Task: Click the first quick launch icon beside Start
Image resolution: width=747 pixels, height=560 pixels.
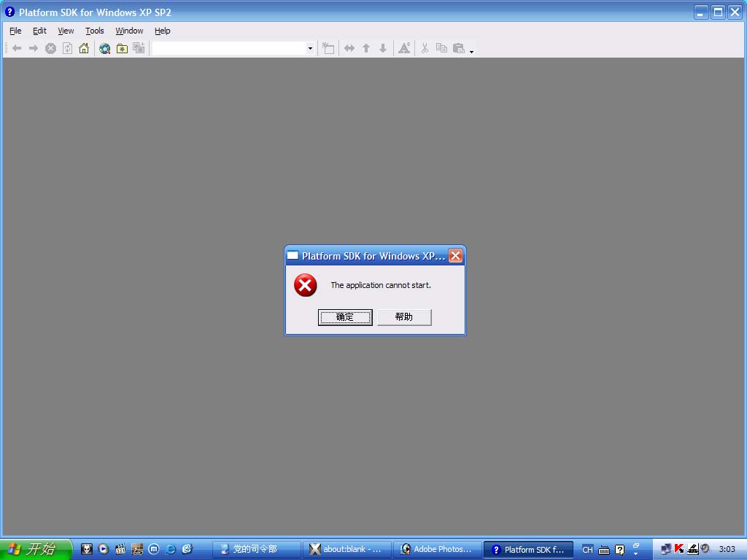Action: (x=86, y=549)
